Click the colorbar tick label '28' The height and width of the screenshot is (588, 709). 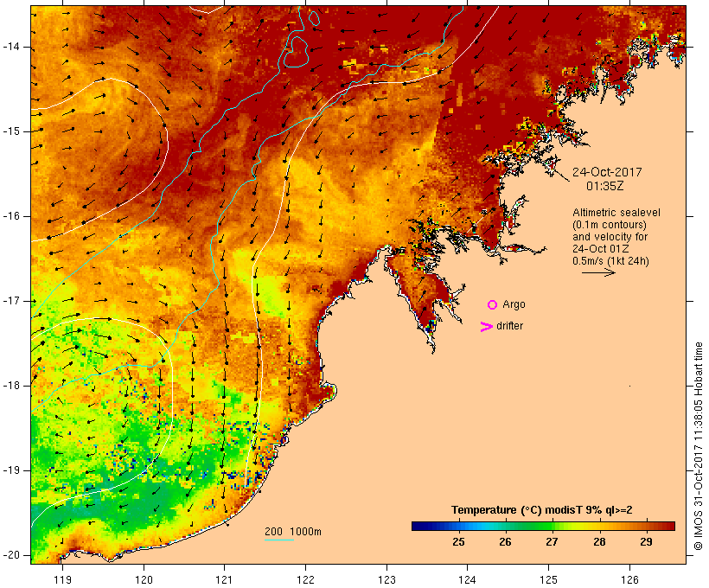599,541
